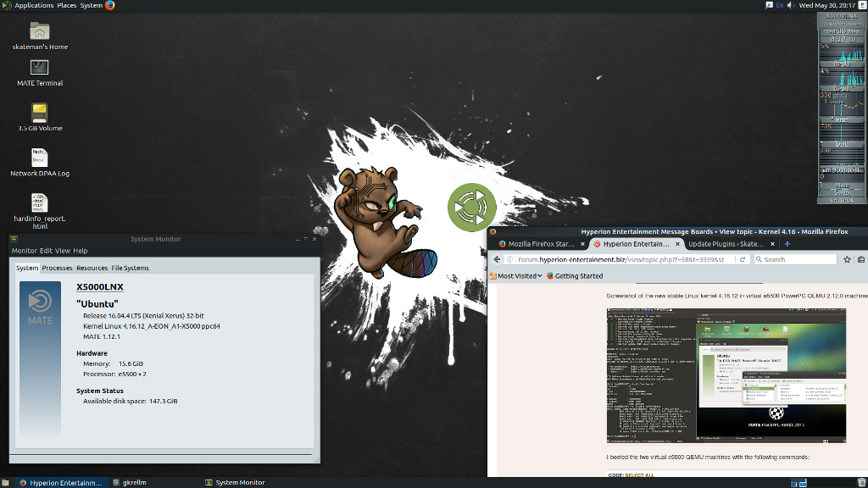Reload the page in Firefox

coord(743,259)
